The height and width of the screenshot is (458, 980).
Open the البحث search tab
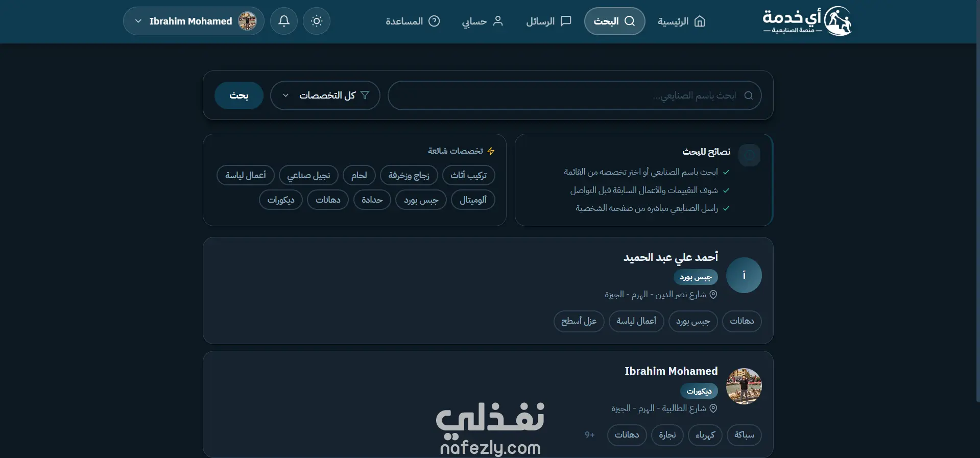[x=614, y=21]
